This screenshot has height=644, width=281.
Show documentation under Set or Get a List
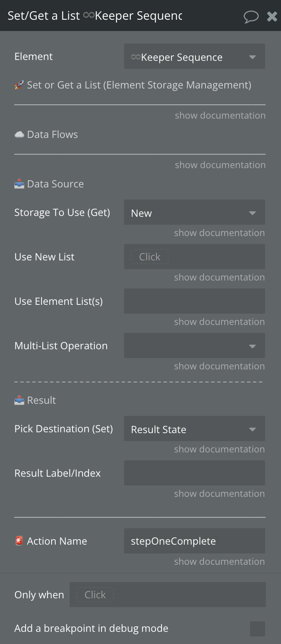click(220, 116)
